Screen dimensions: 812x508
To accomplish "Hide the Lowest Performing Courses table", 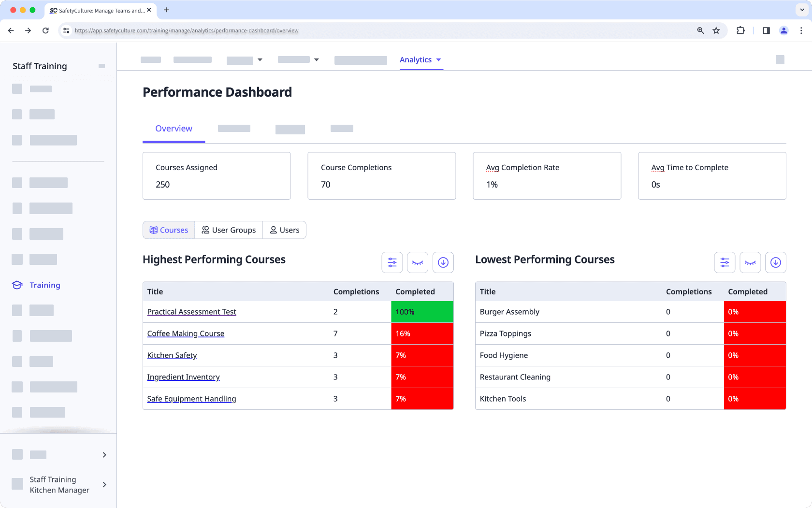I will point(750,262).
